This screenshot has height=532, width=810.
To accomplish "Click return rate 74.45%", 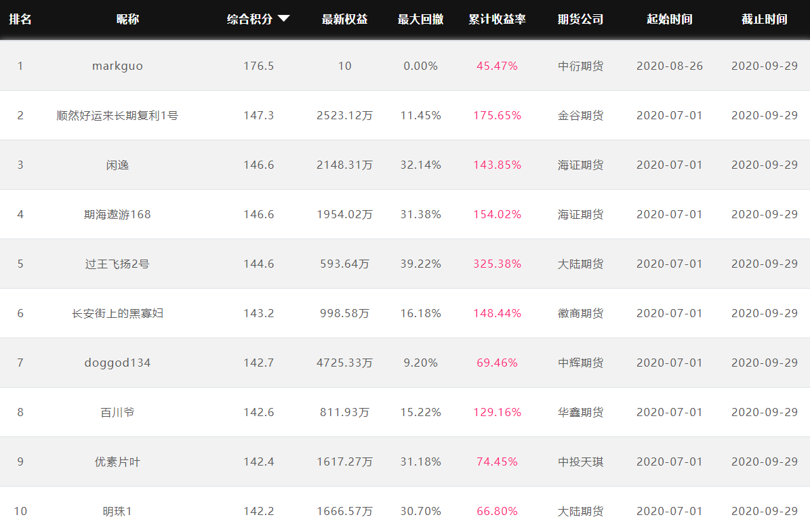I will click(497, 462).
